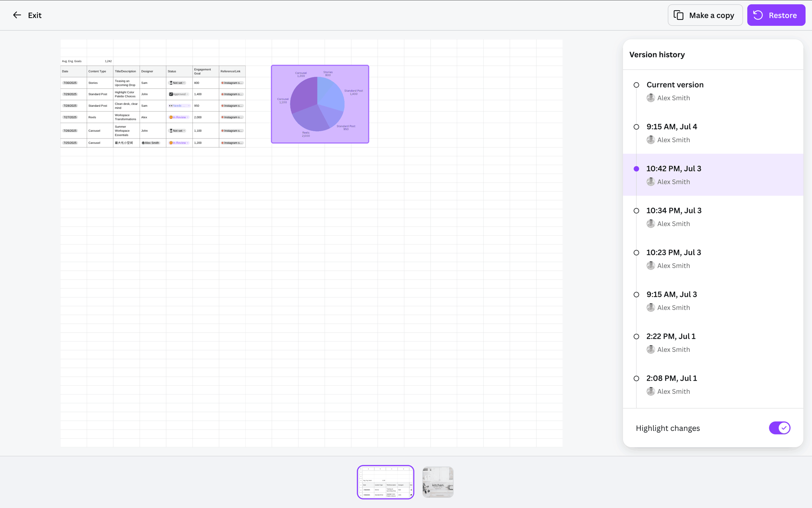The width and height of the screenshot is (812, 508).
Task: Click Alex Smith avatar under Current version
Action: coord(650,98)
